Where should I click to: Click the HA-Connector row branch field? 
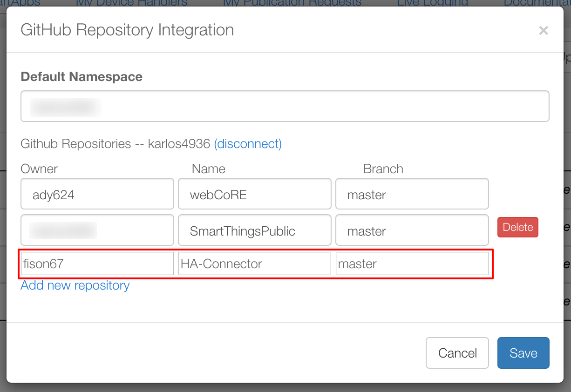click(x=412, y=264)
